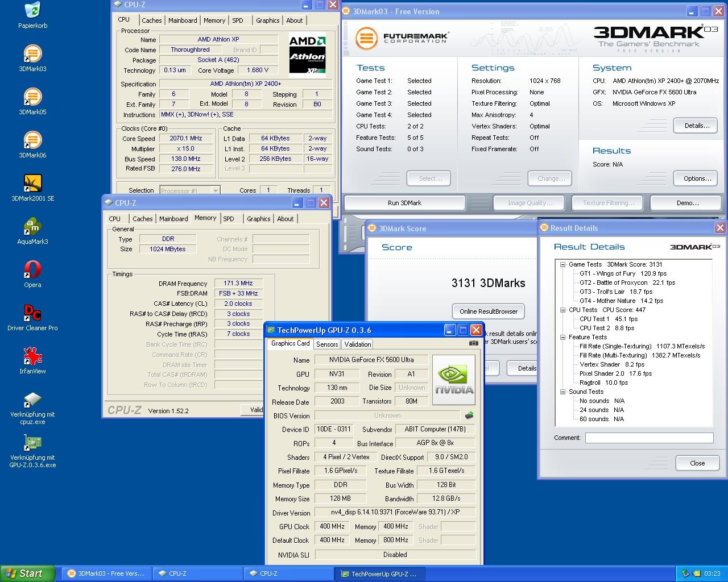Click the 3131 3DMarks score text
This screenshot has height=582, width=728.
click(x=489, y=283)
